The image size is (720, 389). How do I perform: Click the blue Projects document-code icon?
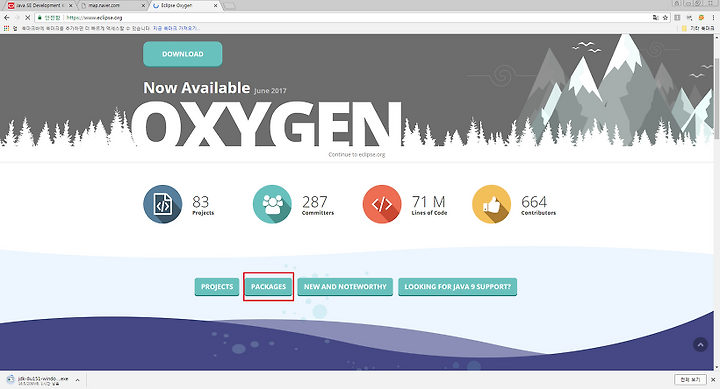pos(163,204)
